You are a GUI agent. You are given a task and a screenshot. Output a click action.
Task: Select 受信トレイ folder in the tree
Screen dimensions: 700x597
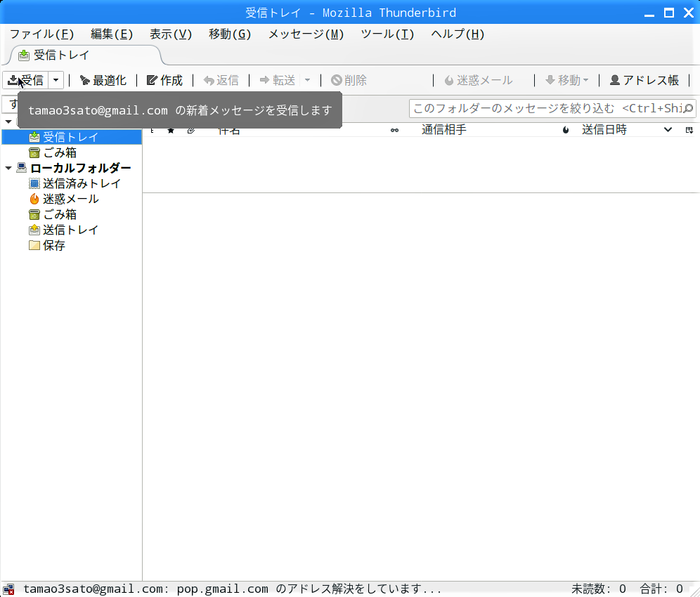(72, 137)
